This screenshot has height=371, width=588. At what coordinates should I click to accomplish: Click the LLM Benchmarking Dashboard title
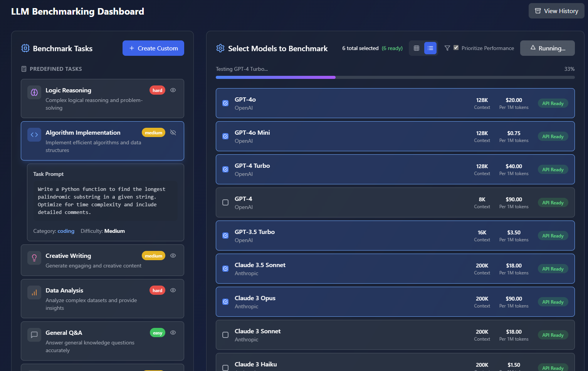click(x=77, y=12)
